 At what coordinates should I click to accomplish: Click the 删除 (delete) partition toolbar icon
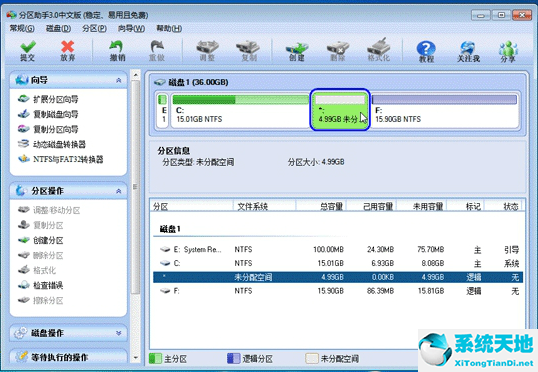click(338, 51)
